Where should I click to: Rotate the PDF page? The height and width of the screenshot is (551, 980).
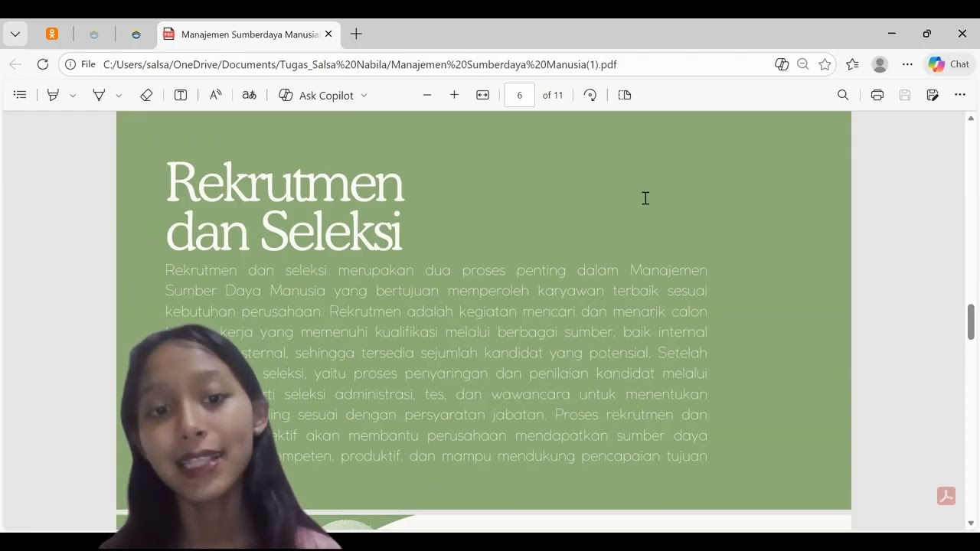tap(590, 95)
